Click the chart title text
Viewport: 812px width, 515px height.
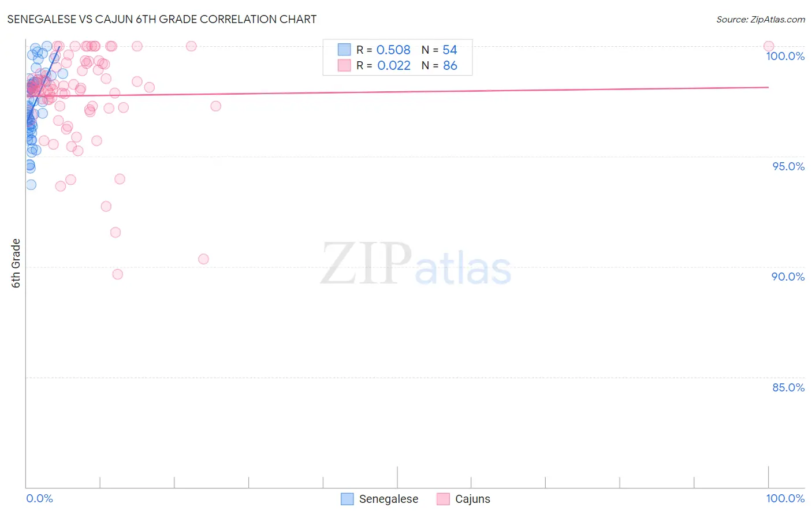[x=162, y=19]
